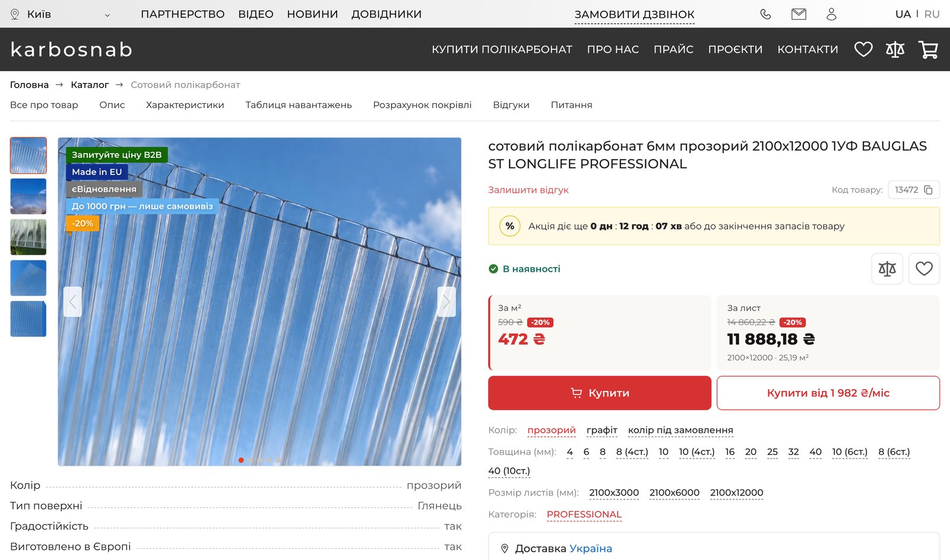Viewport: 950px width, 560px height.
Task: Open ПРАЙС menu item
Action: coord(673,49)
